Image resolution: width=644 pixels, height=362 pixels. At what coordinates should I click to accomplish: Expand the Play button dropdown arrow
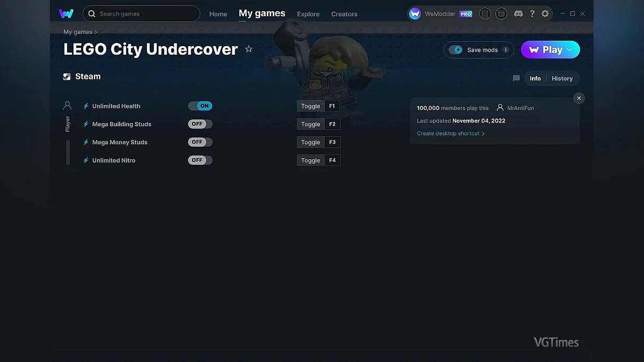(569, 50)
